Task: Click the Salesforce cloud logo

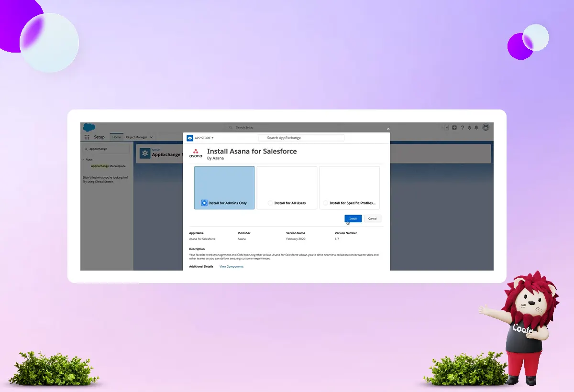Action: pyautogui.click(x=89, y=128)
